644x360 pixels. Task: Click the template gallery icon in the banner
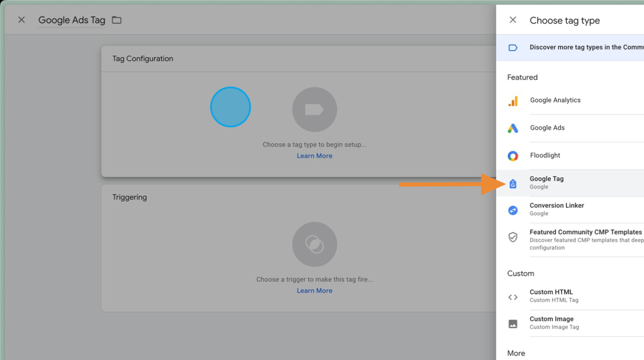(x=512, y=47)
